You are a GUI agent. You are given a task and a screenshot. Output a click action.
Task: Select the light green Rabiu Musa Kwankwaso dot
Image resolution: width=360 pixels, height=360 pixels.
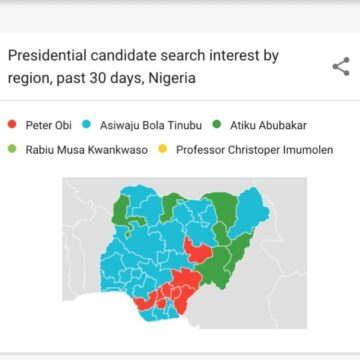pyautogui.click(x=12, y=149)
